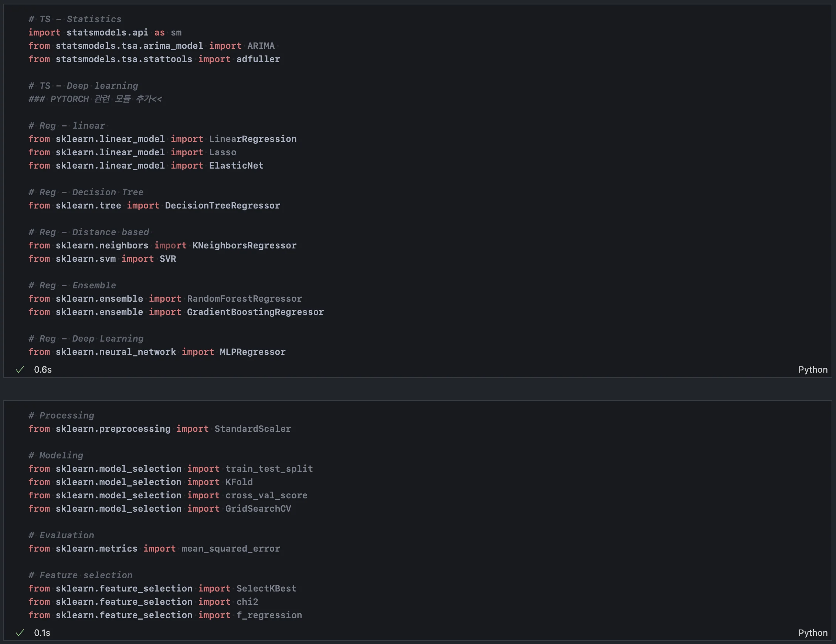836x644 pixels.
Task: Click the 0.6s execution time label
Action: tap(43, 369)
